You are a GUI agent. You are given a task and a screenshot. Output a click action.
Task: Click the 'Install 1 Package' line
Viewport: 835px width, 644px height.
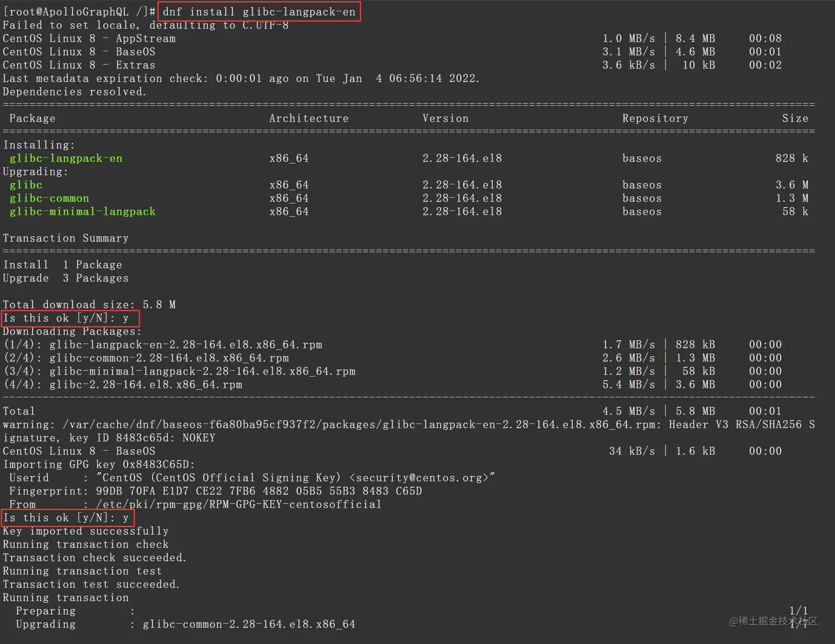pos(62,265)
